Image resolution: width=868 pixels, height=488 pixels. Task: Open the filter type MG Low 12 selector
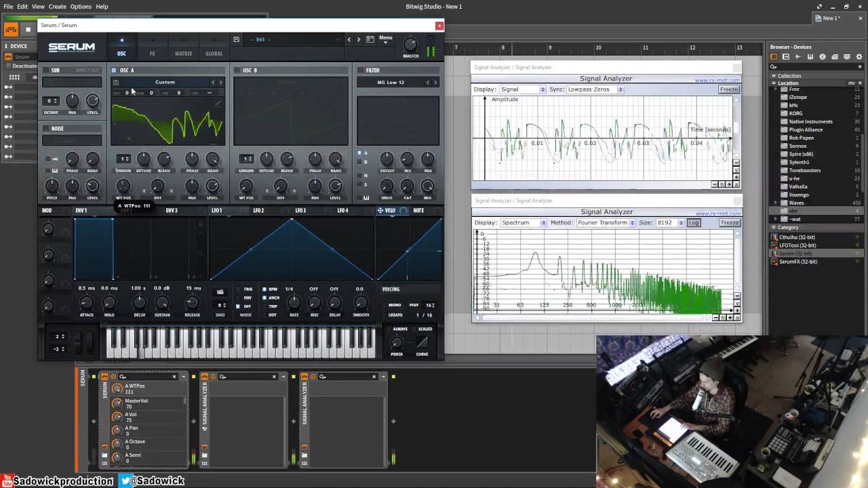[391, 83]
